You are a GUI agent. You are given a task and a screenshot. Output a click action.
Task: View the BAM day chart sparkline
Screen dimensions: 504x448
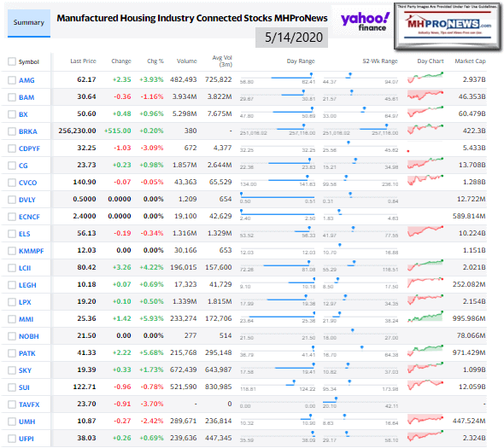(x=425, y=95)
